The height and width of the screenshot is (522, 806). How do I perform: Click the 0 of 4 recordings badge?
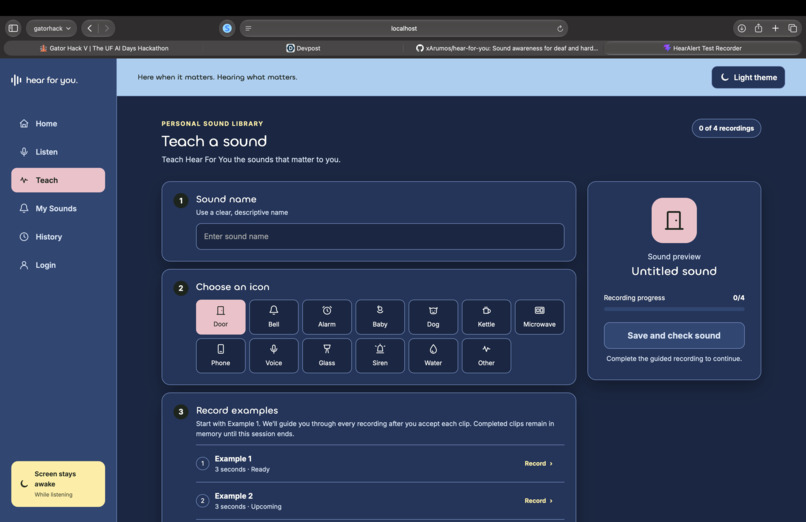click(726, 128)
